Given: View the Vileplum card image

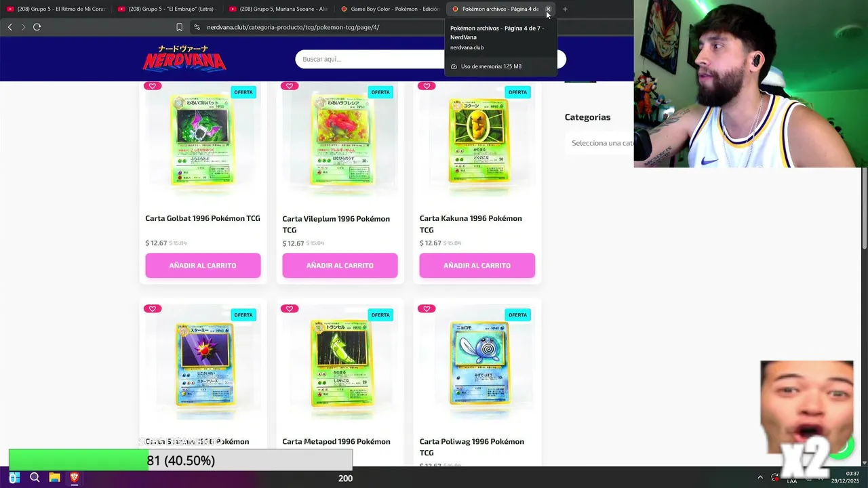Looking at the screenshot, I should pyautogui.click(x=340, y=140).
